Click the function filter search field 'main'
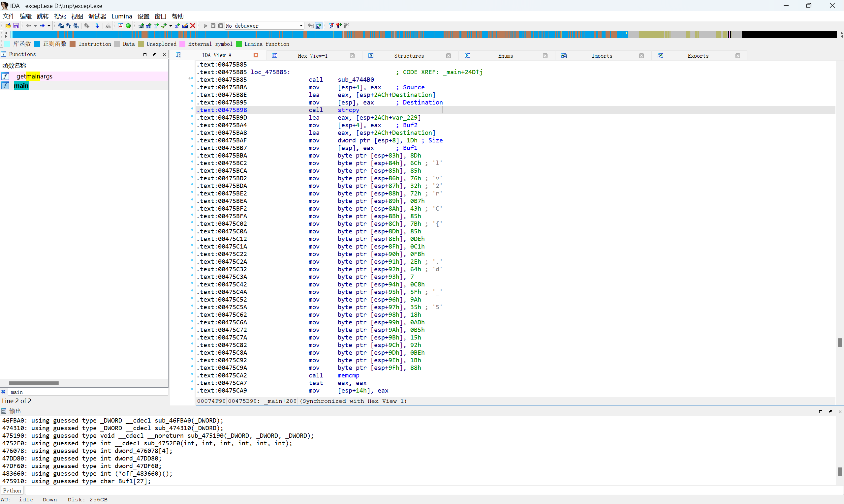This screenshot has height=504, width=844. coord(87,392)
